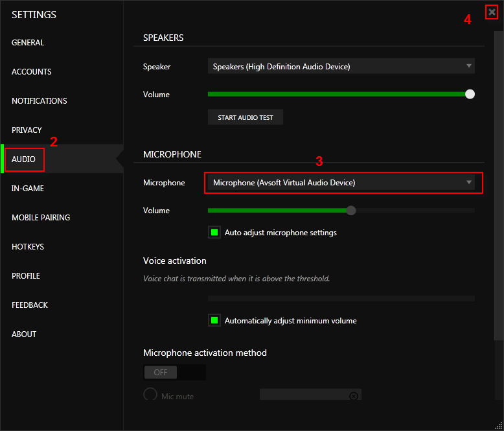Click the microphone volume slider knob
This screenshot has width=504, height=431.
pos(350,211)
